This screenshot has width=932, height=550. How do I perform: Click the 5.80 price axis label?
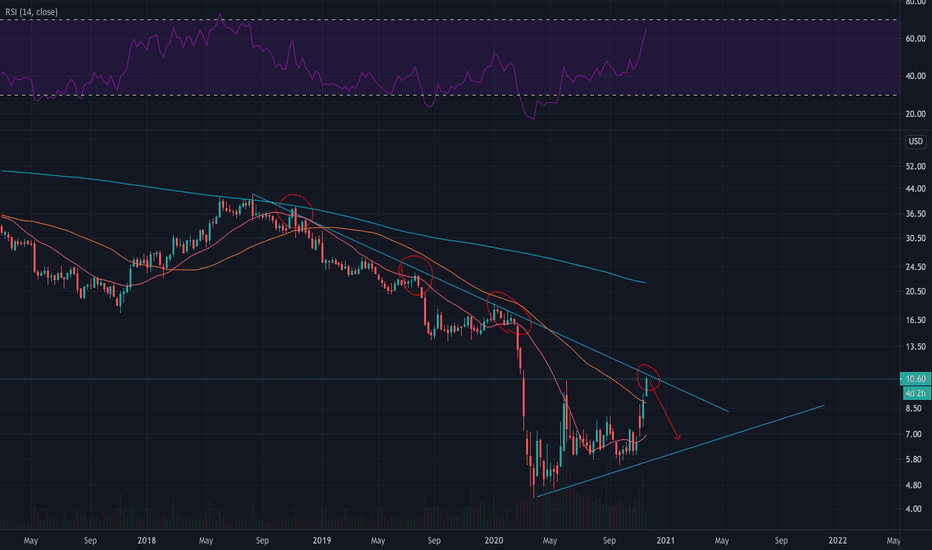point(914,460)
